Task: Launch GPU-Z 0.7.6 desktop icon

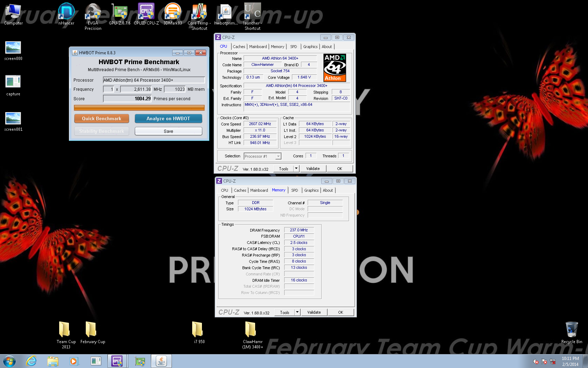Action: click(x=119, y=14)
